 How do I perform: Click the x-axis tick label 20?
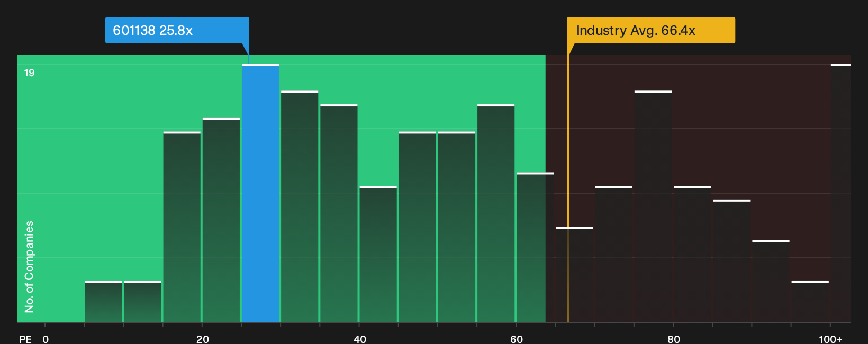tap(202, 339)
